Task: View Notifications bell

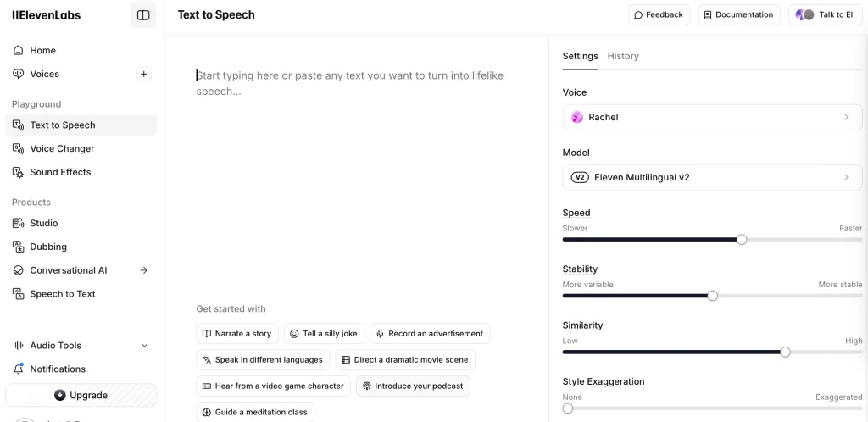Action: pos(19,369)
